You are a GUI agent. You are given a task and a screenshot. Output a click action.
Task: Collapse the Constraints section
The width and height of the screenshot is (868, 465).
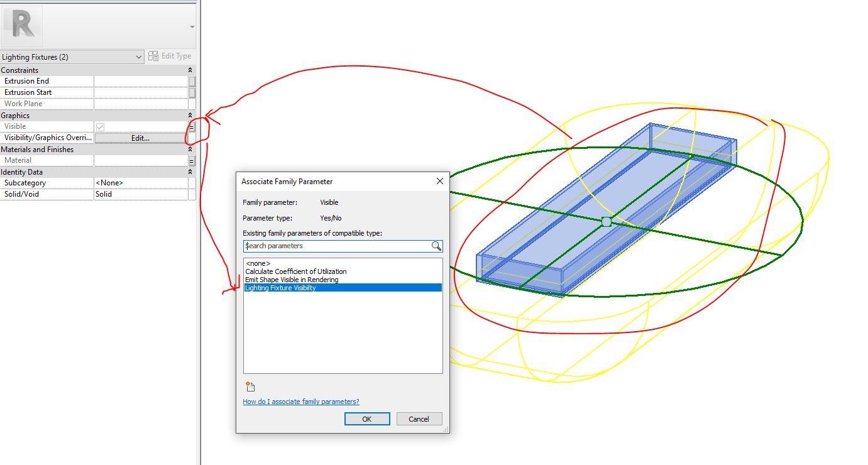(x=190, y=70)
